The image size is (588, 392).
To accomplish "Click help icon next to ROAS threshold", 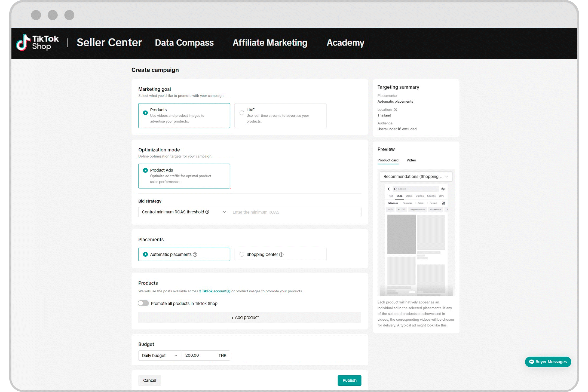I will point(207,212).
